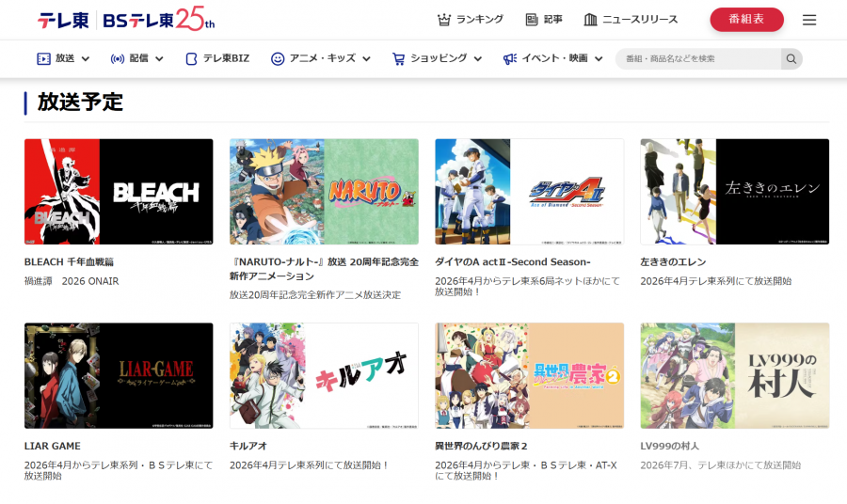Click text 放送20周年記念完全新作アニメ放送決定
847x504 pixels.
(315, 295)
